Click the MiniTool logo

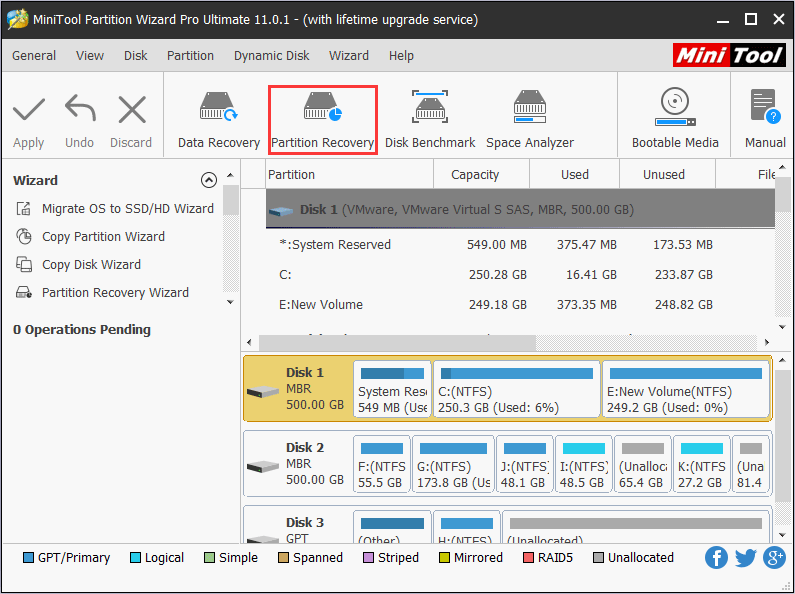[729, 55]
